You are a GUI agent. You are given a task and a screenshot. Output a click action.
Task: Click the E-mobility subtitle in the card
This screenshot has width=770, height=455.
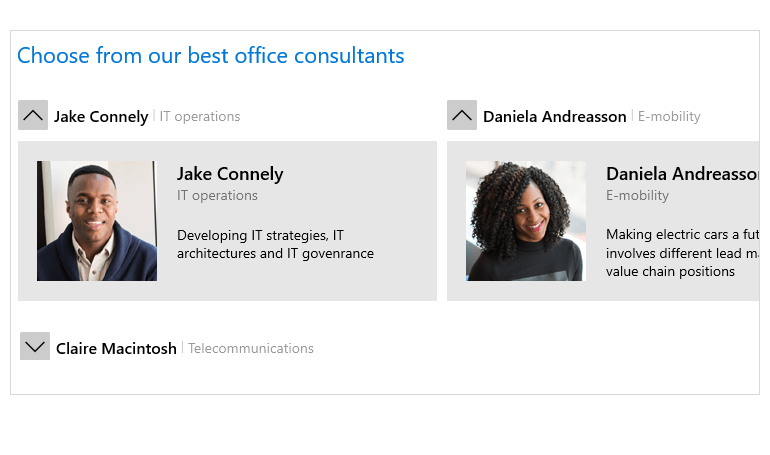pos(637,195)
